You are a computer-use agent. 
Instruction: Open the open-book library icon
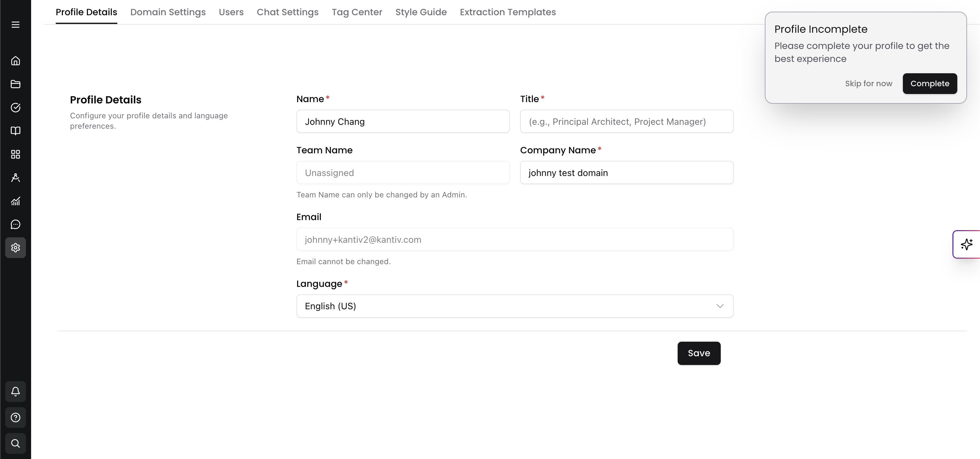[x=15, y=131]
